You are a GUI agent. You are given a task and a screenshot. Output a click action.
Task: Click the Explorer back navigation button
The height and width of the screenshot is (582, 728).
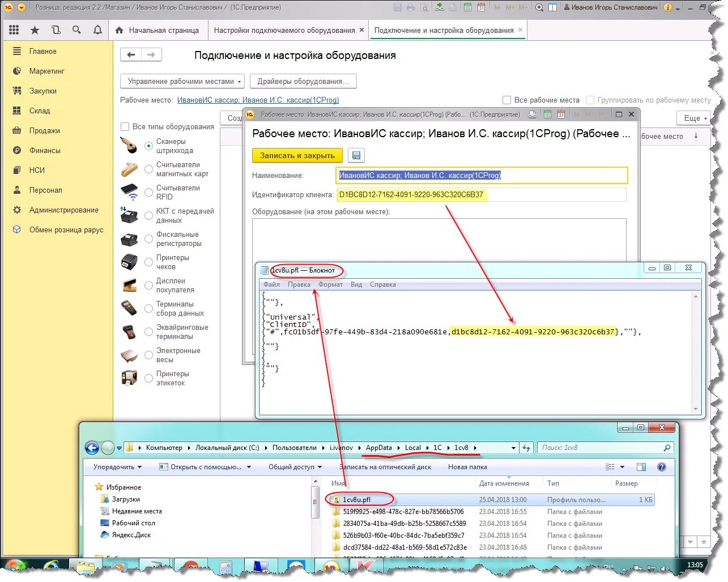click(x=92, y=448)
